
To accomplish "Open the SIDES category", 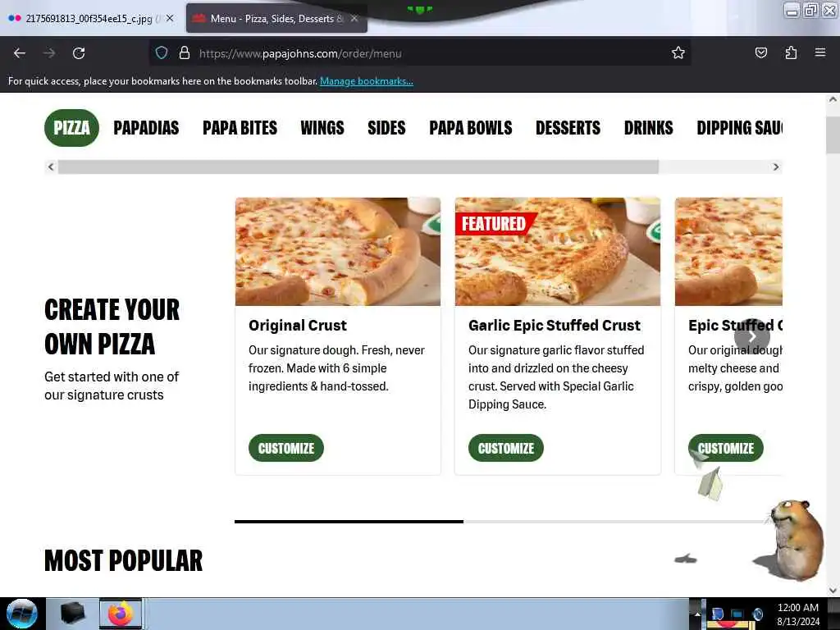I will [x=387, y=128].
